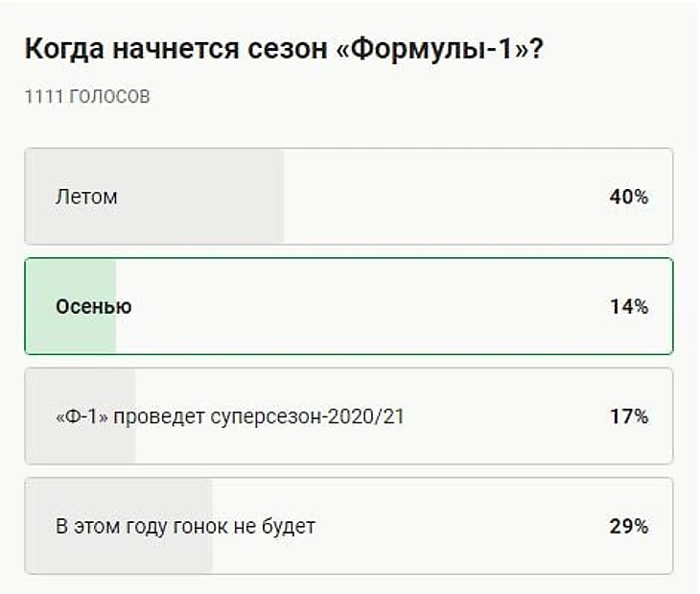Vote for «В этом году гонок не будет»

click(x=348, y=527)
